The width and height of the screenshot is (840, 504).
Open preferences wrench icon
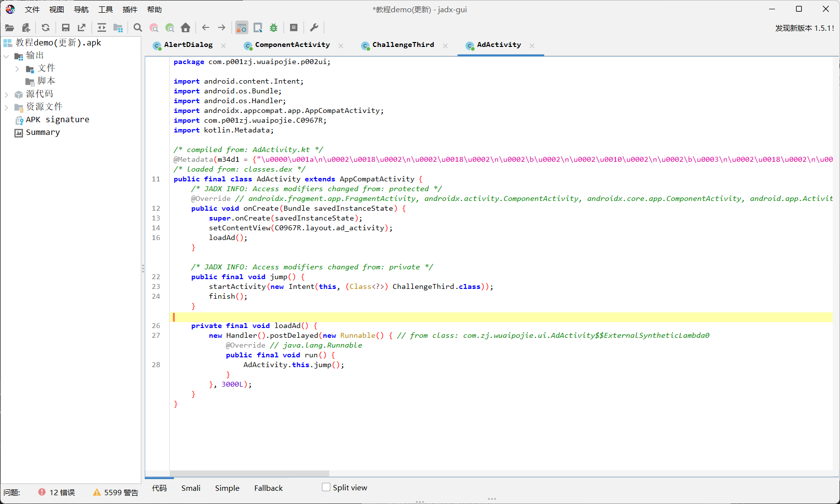[x=314, y=28]
